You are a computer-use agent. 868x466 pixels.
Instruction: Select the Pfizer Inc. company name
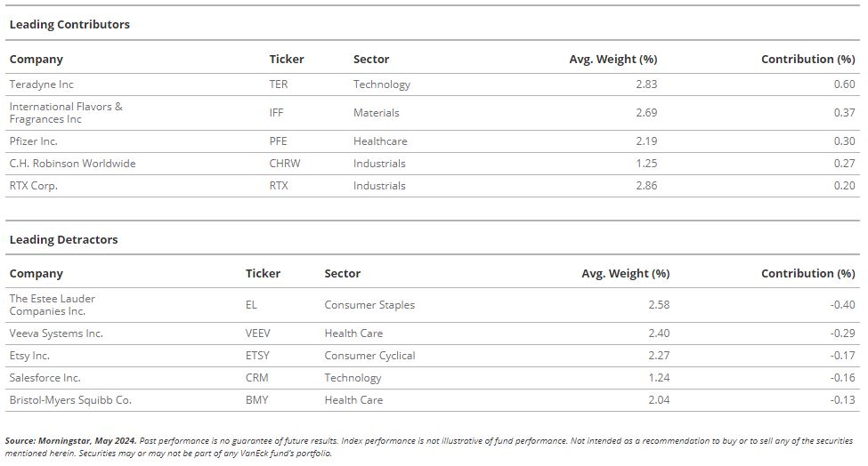[x=33, y=141]
